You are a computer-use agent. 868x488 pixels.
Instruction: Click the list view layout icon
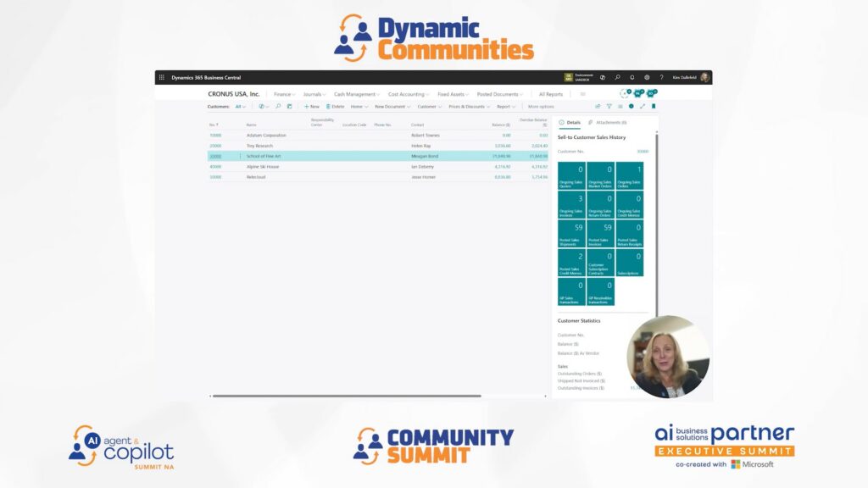click(620, 106)
